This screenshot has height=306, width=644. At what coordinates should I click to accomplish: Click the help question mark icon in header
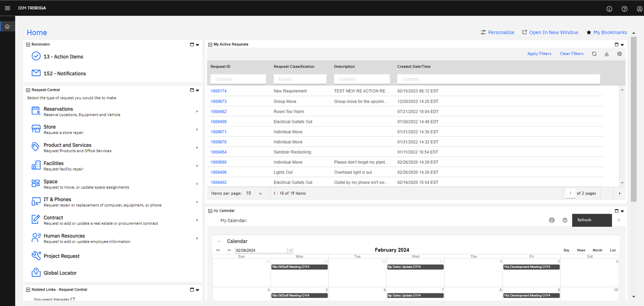pos(624,9)
